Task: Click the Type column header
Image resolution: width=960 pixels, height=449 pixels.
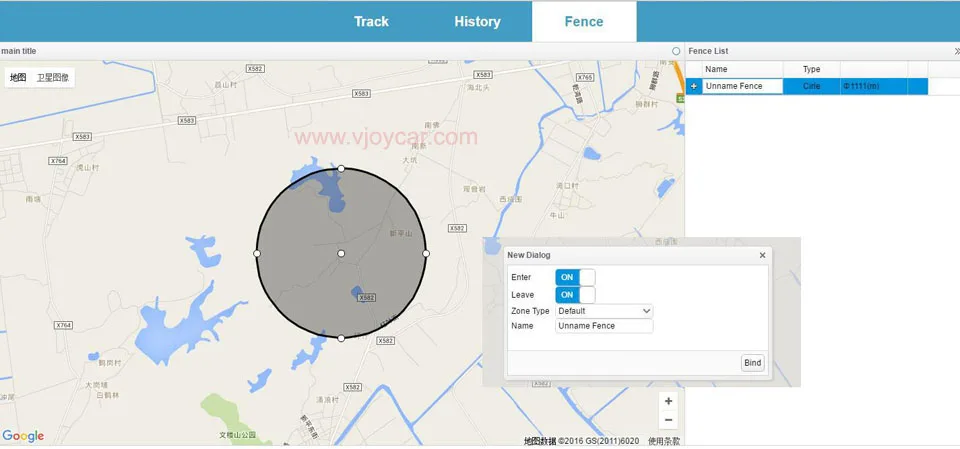Action: point(812,69)
